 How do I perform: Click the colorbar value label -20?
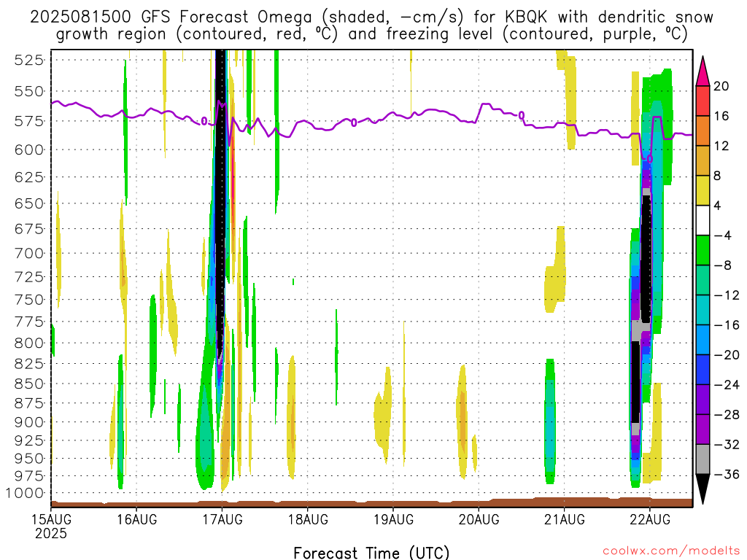click(727, 355)
